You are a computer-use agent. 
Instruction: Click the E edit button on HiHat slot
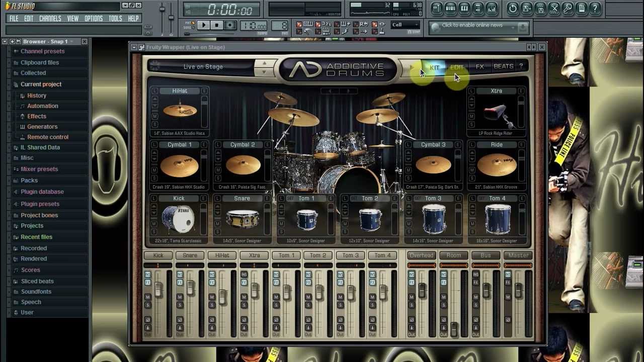click(x=204, y=91)
